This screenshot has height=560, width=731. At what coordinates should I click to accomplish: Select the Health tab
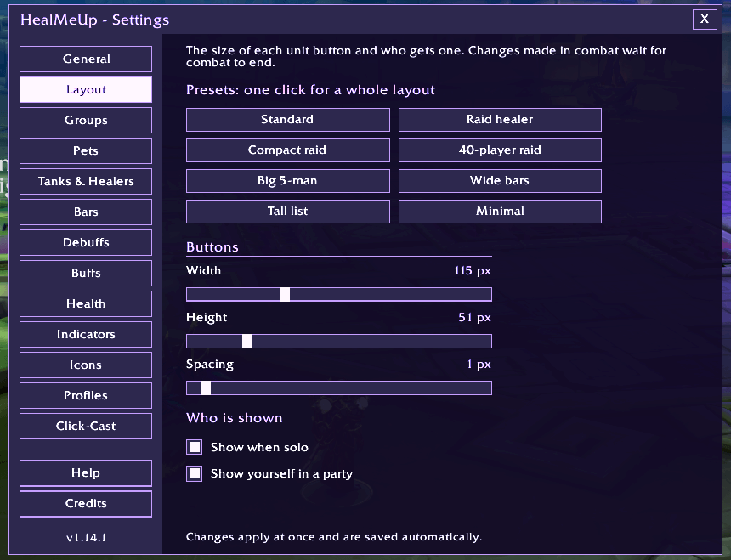86,303
